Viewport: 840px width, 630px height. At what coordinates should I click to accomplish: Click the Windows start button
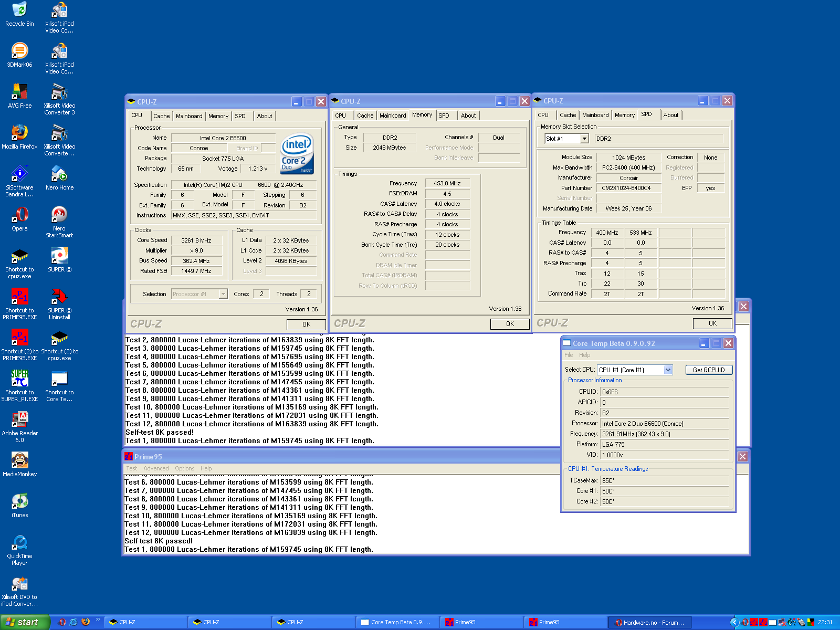pyautogui.click(x=25, y=622)
